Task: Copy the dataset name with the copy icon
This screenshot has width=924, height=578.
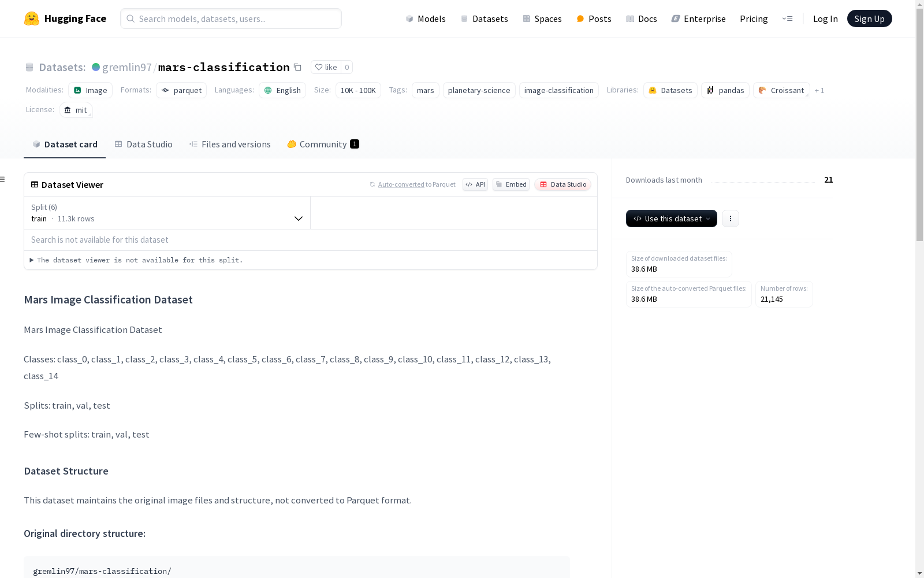Action: coord(297,67)
